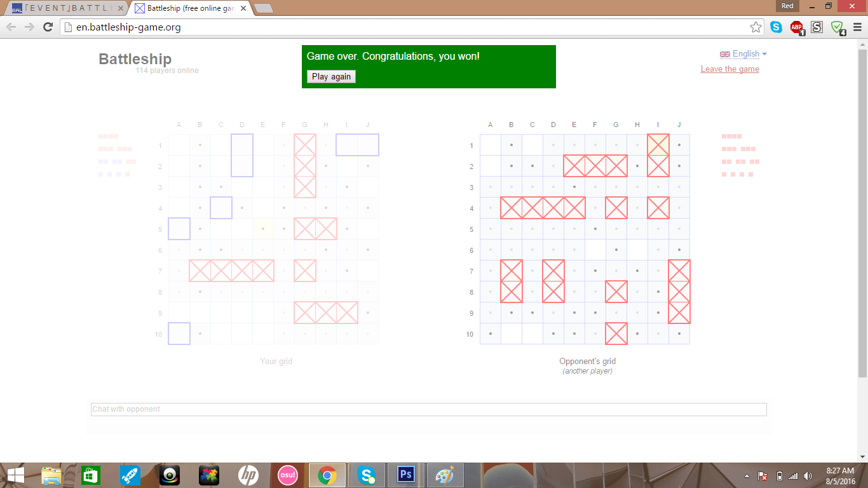Click the Leave the game link
Image resolution: width=868 pixels, height=488 pixels.
pyautogui.click(x=729, y=69)
